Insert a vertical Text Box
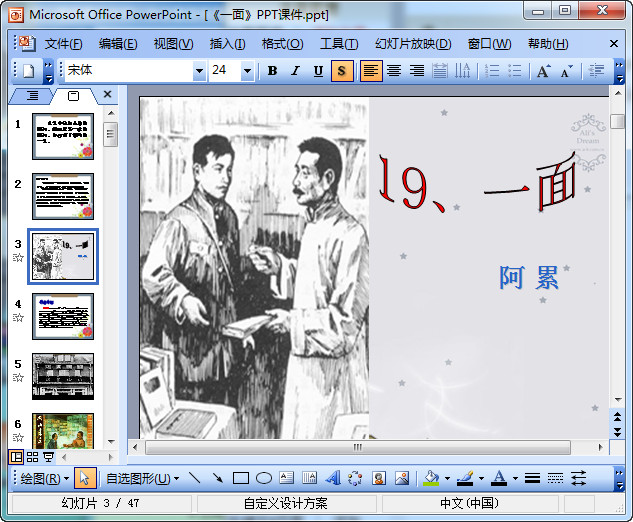Image resolution: width=633 pixels, height=522 pixels. pos(310,478)
